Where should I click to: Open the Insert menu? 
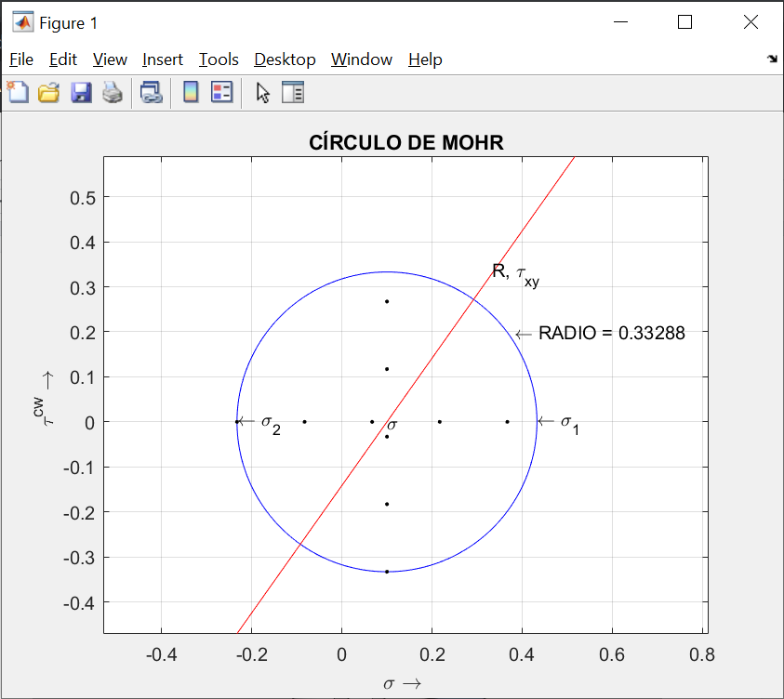click(163, 59)
